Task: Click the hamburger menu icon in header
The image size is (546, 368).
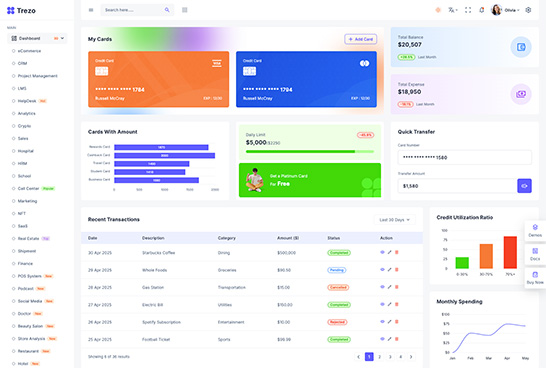Action: click(x=91, y=10)
